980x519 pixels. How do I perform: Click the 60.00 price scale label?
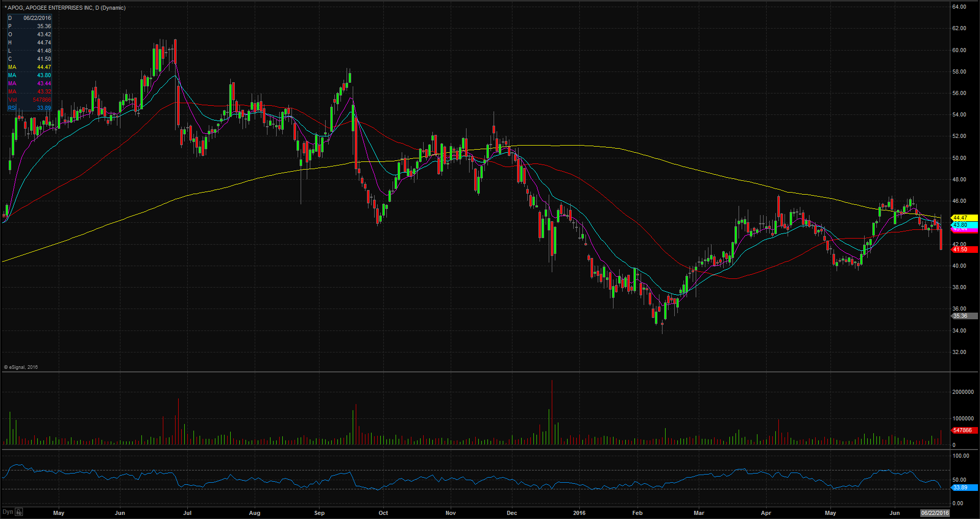[959, 50]
